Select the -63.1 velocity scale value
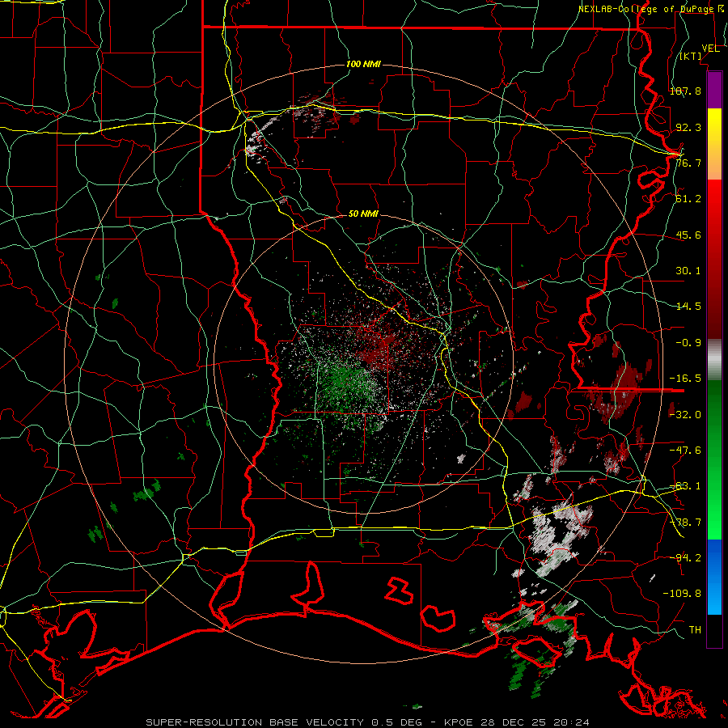 coord(685,486)
